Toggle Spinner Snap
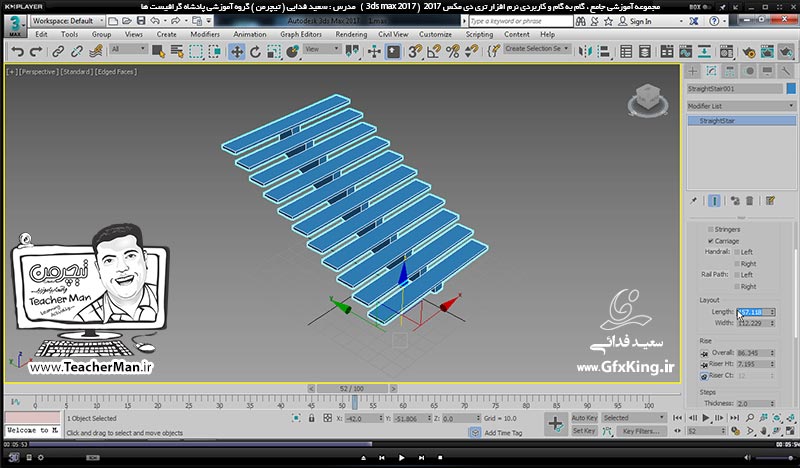Viewport: 800px width, 468px height. pos(471,52)
